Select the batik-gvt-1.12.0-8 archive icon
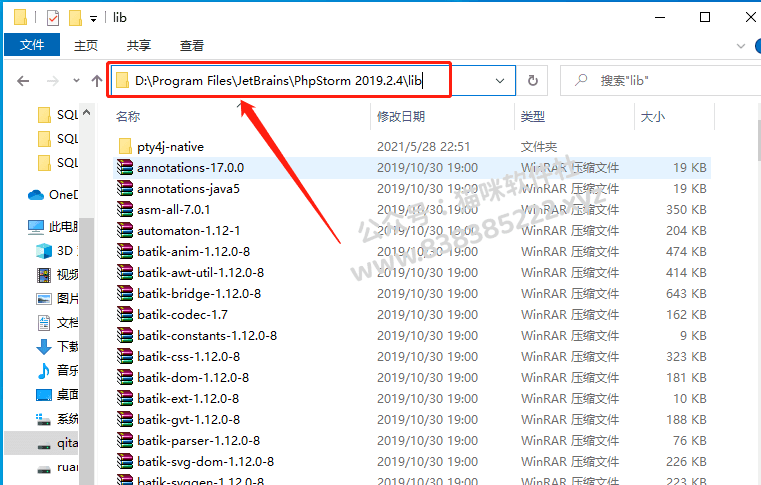Image resolution: width=761 pixels, height=485 pixels. click(x=125, y=419)
